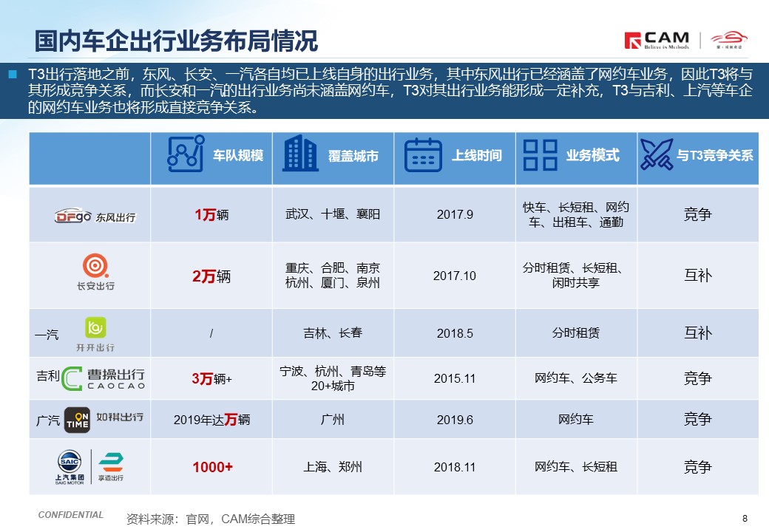This screenshot has height=532, width=769.
Task: Click the CONFIDENTIAL footer text
Action: (71, 515)
